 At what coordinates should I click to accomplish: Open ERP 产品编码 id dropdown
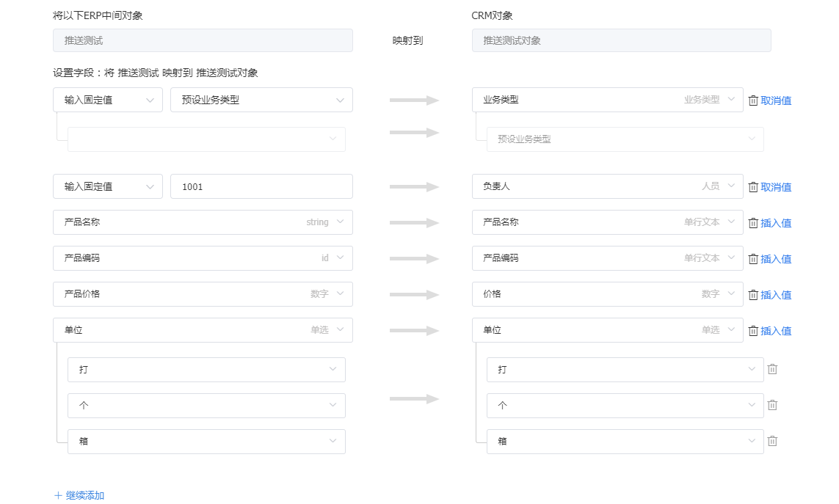point(203,258)
